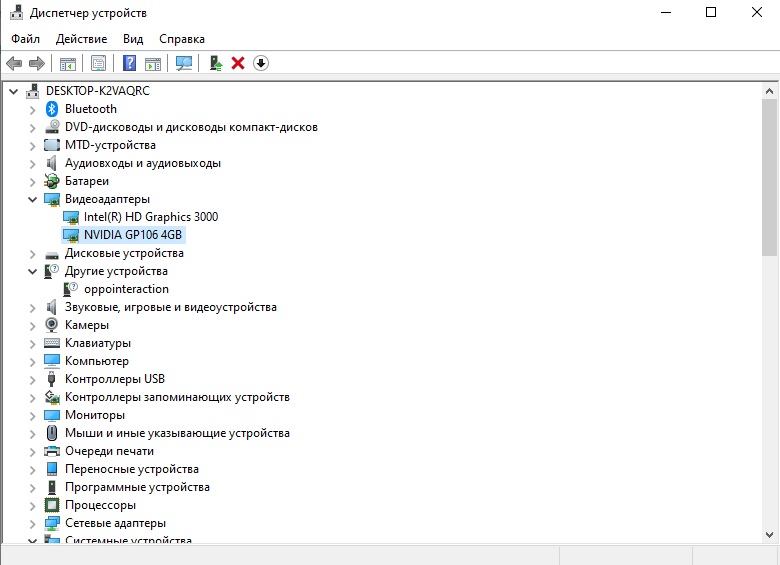Click the mouse icon beside Мыши
This screenshot has width=780, height=565.
click(x=52, y=433)
